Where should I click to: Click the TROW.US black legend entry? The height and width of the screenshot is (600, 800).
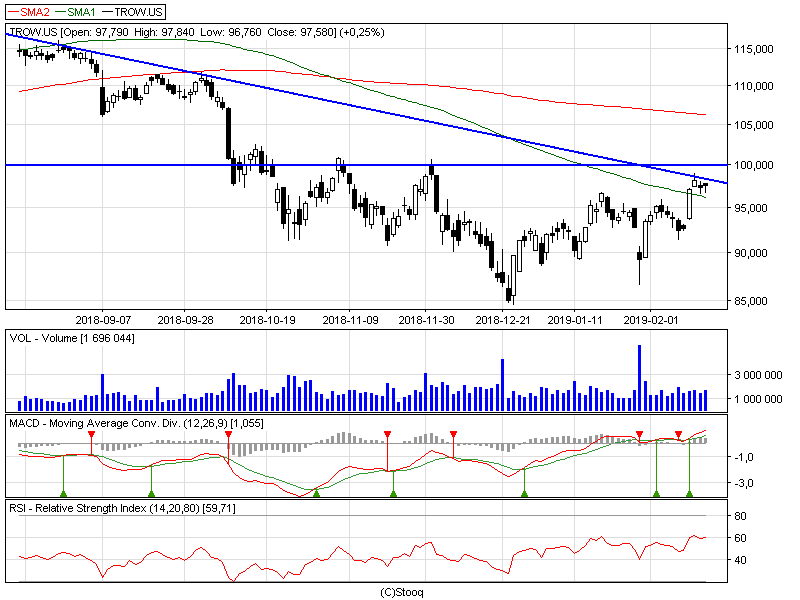coord(132,12)
